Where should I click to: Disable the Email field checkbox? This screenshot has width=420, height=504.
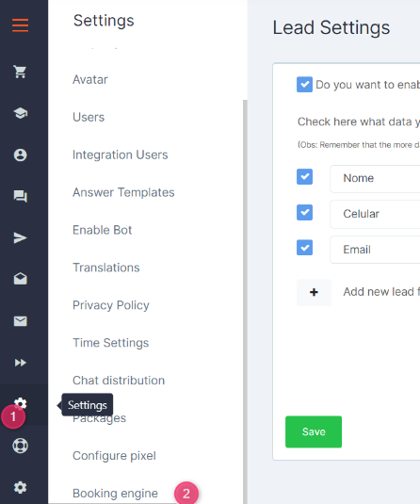click(304, 248)
